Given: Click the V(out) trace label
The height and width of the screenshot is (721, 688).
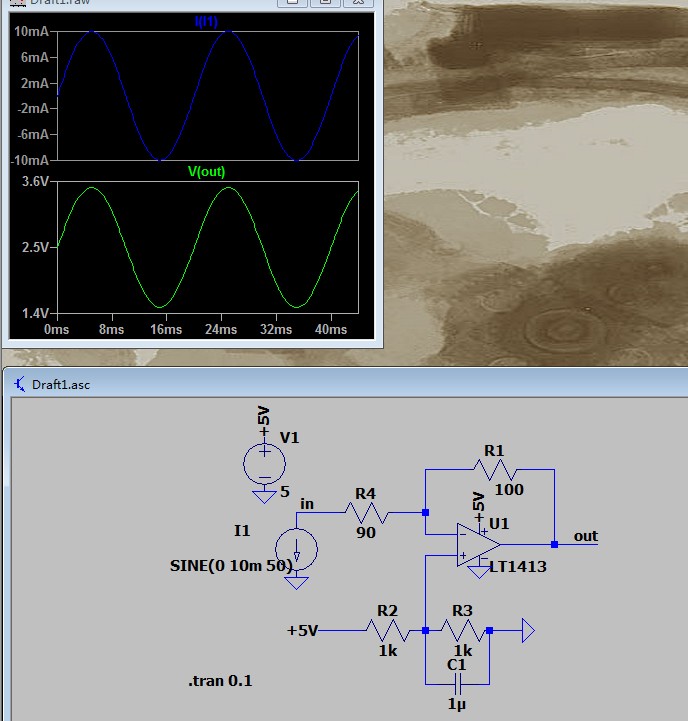Looking at the screenshot, I should point(206,171).
